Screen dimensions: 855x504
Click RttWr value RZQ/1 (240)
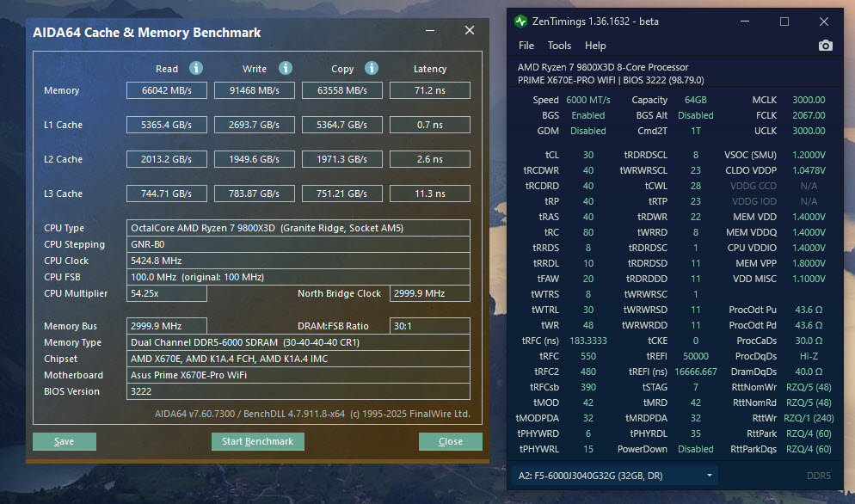click(809, 418)
